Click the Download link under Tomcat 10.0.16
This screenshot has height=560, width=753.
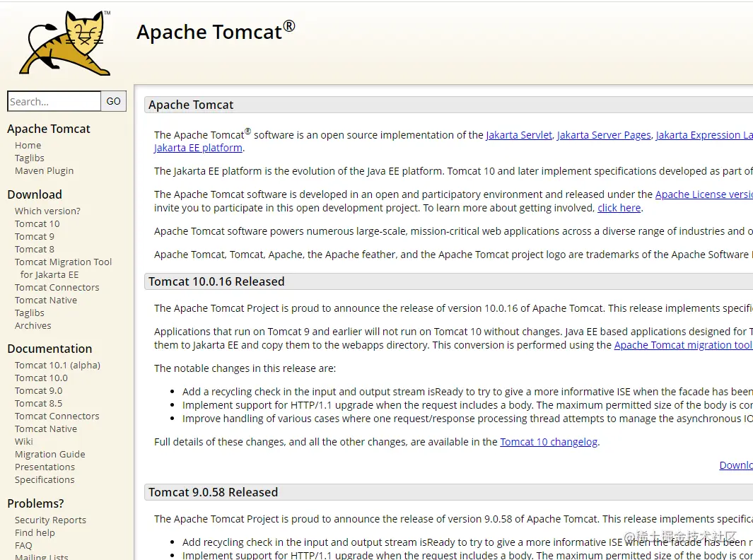pyautogui.click(x=736, y=465)
